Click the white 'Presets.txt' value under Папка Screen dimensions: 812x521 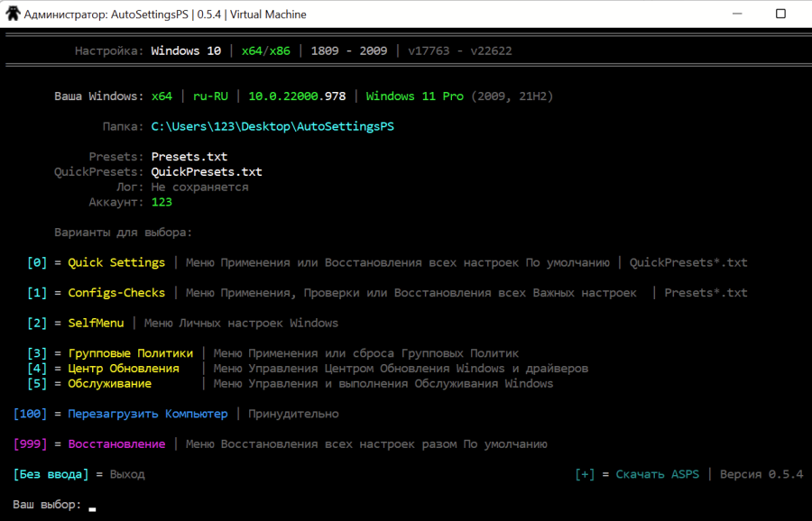(x=189, y=157)
